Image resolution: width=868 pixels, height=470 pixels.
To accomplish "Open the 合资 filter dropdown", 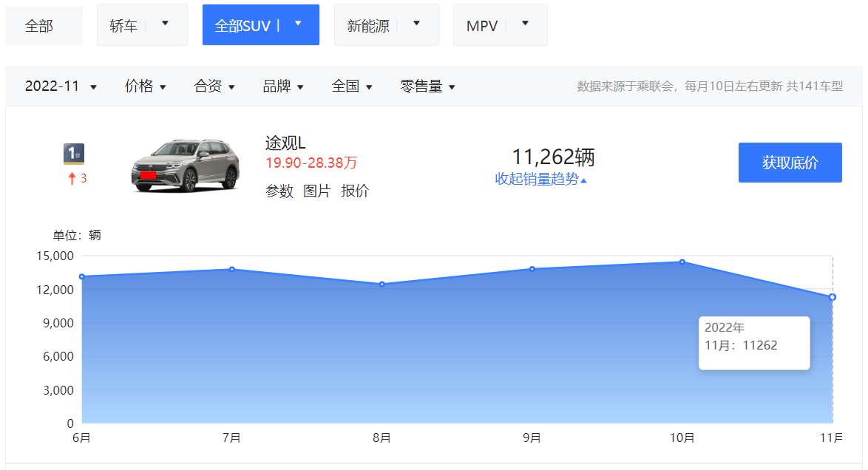I will pos(214,86).
